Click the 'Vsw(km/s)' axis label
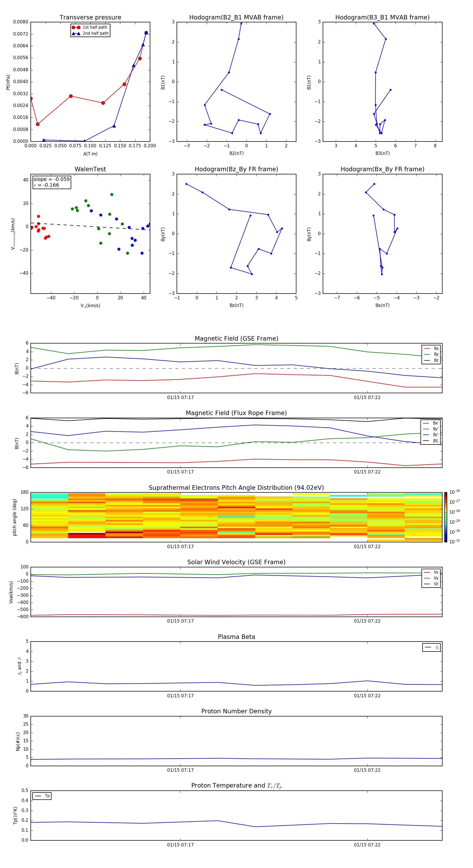Viewport: 473px width, 868px height. click(11, 592)
